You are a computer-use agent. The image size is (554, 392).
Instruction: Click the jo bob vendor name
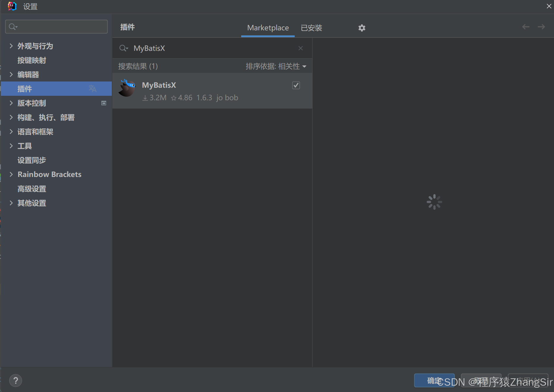tap(227, 98)
